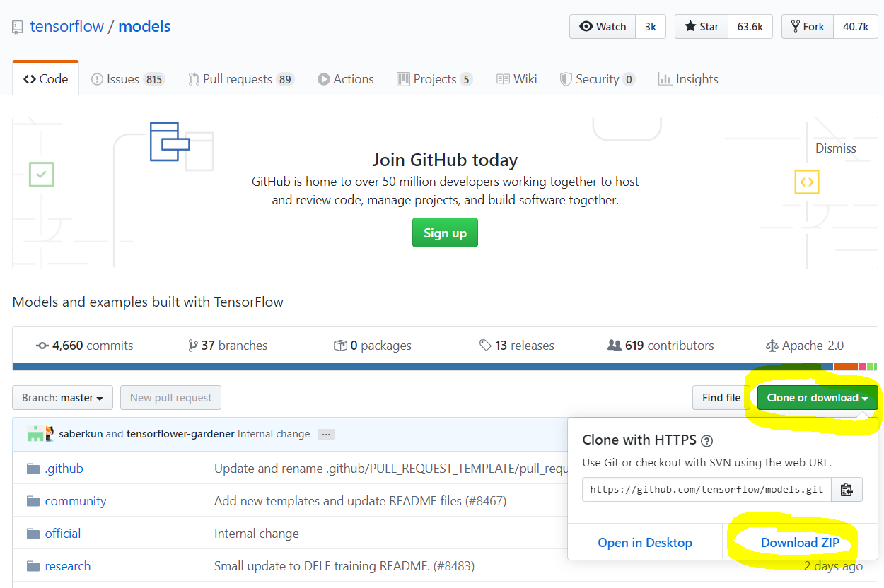Viewport: 884px width, 588px height.
Task: Open the Insights tab
Action: [x=688, y=79]
